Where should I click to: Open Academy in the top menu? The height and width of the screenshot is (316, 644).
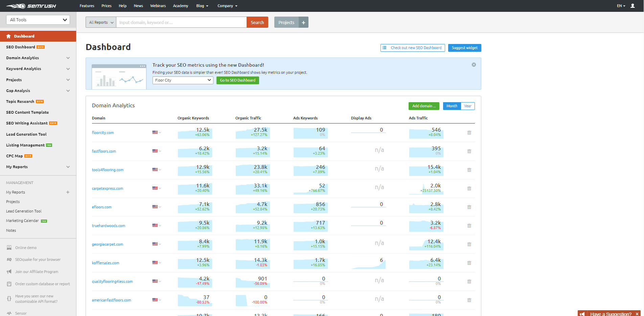181,6
